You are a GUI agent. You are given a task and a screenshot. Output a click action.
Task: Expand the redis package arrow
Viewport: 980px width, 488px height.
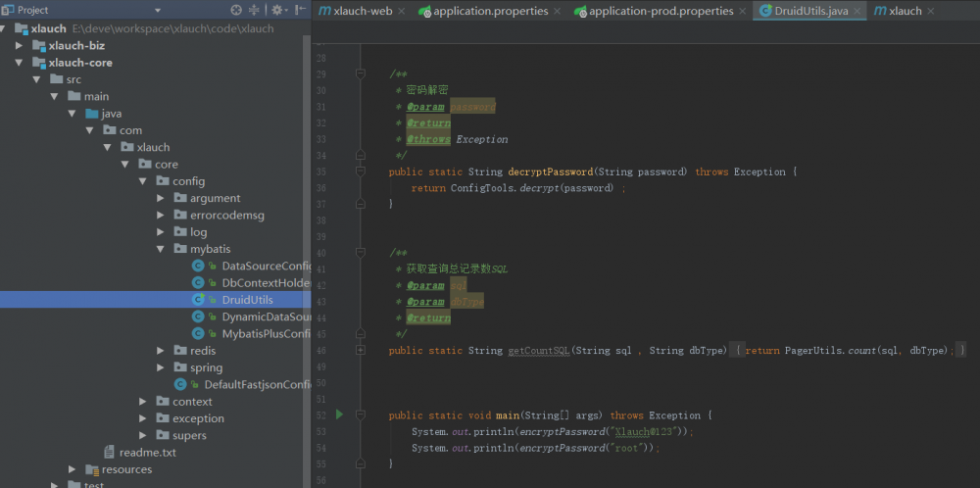161,351
